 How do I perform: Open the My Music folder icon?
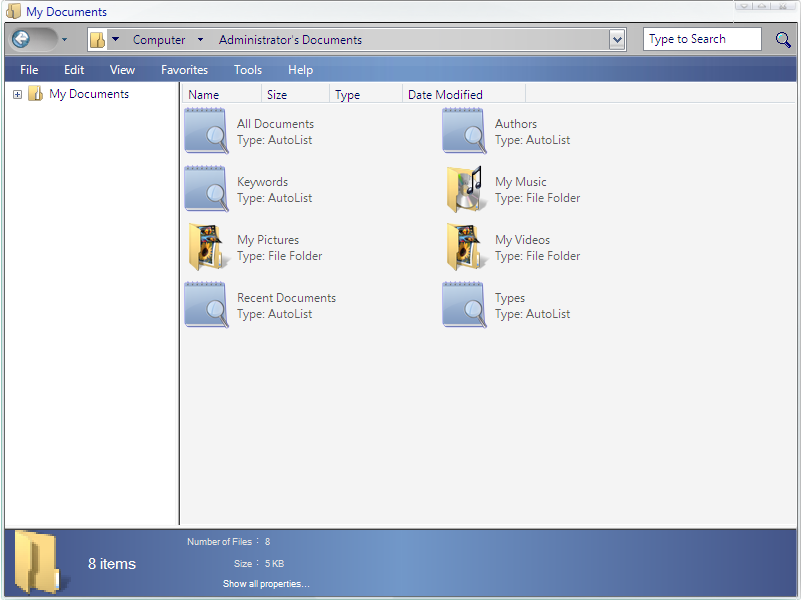pyautogui.click(x=464, y=190)
